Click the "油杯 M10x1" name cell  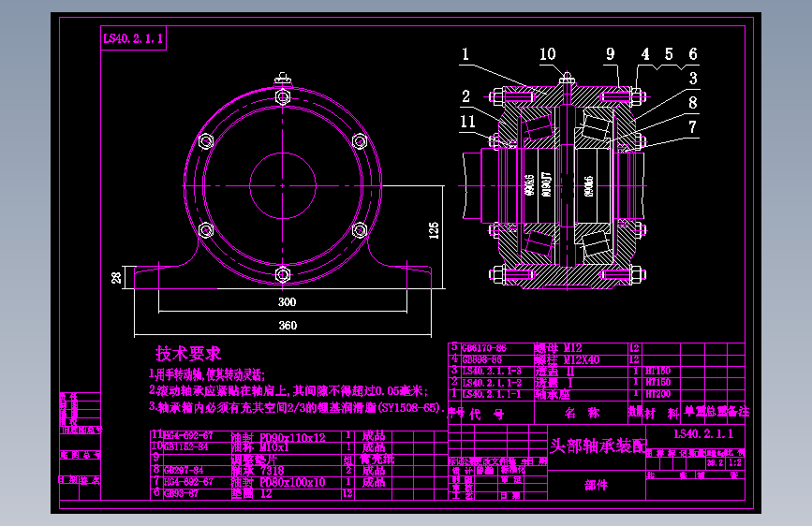tap(260, 447)
